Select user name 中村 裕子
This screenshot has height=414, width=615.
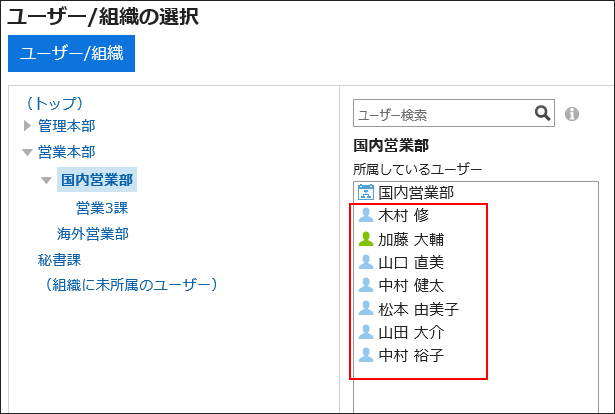point(411,355)
